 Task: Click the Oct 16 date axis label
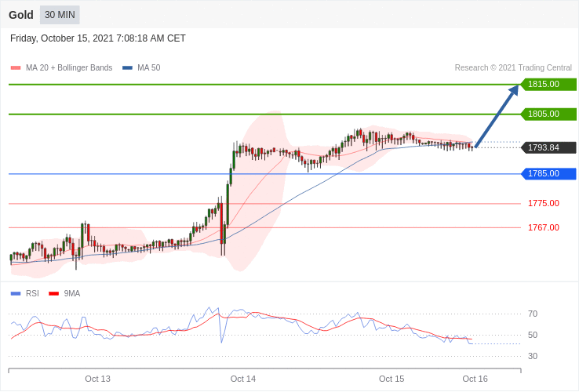475,379
